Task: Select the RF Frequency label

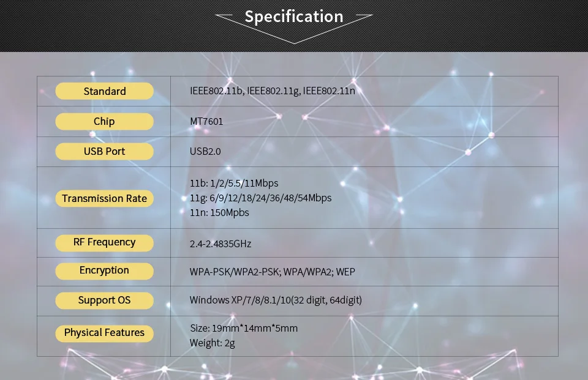Action: pyautogui.click(x=104, y=242)
